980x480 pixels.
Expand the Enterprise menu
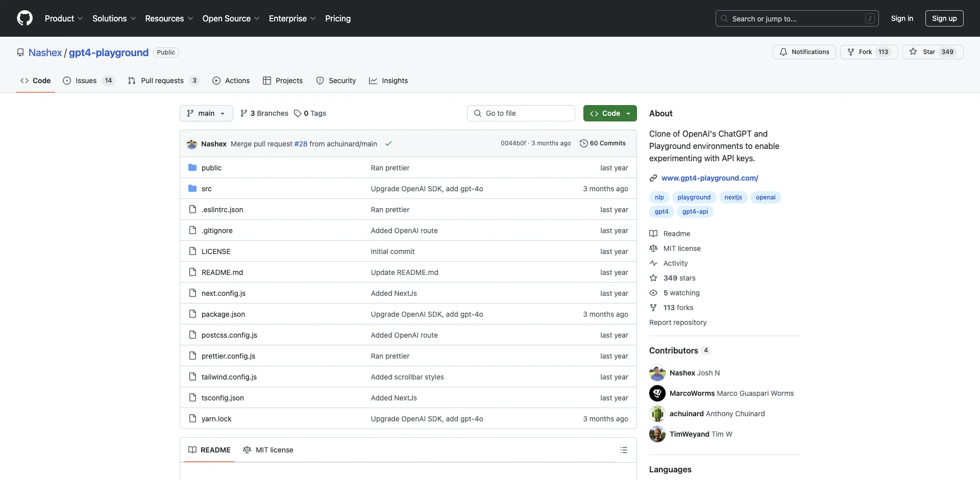click(x=292, y=18)
